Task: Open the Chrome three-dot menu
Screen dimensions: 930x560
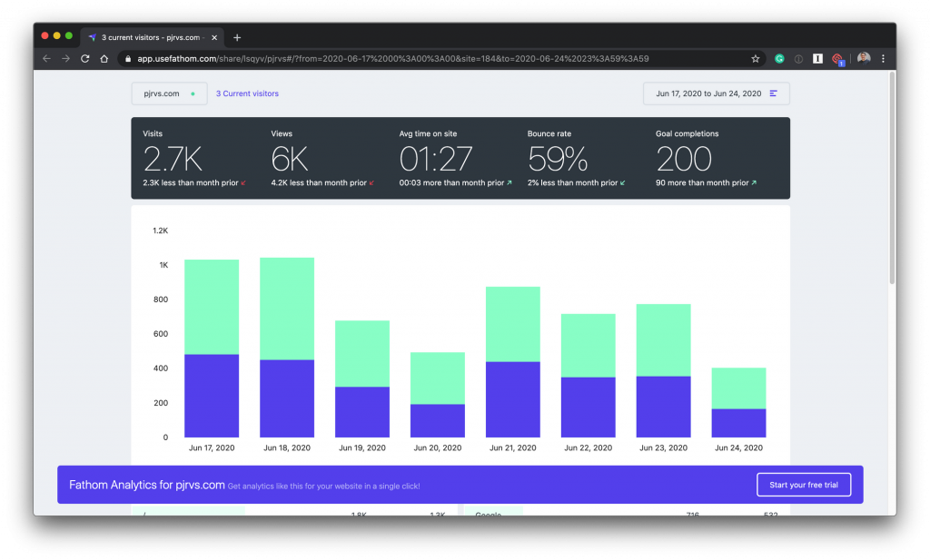Action: click(883, 58)
